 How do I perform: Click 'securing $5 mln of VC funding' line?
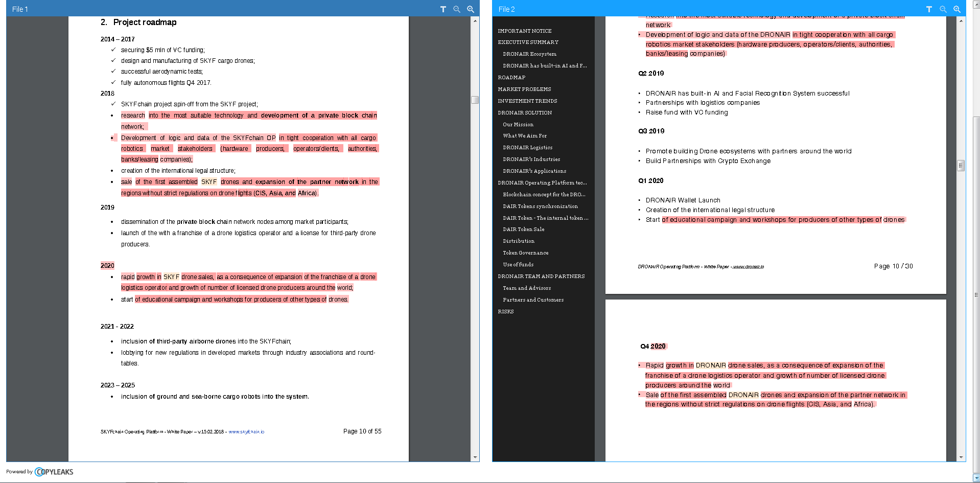coord(163,50)
